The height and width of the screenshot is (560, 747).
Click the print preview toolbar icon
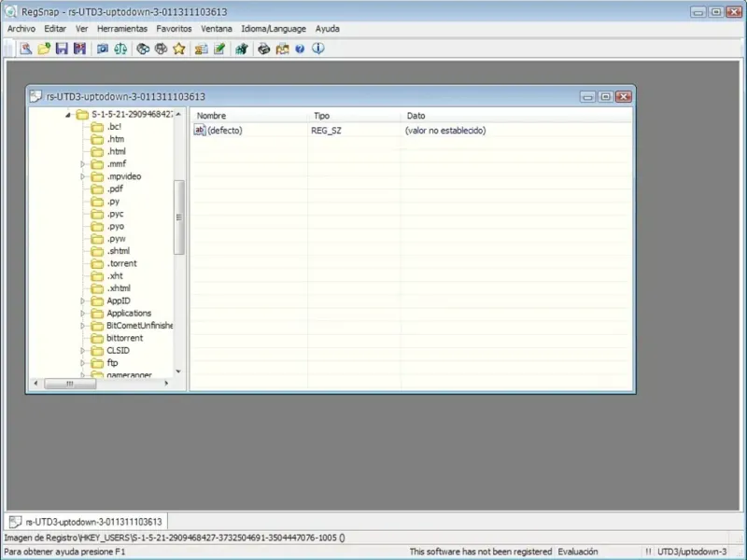[282, 49]
